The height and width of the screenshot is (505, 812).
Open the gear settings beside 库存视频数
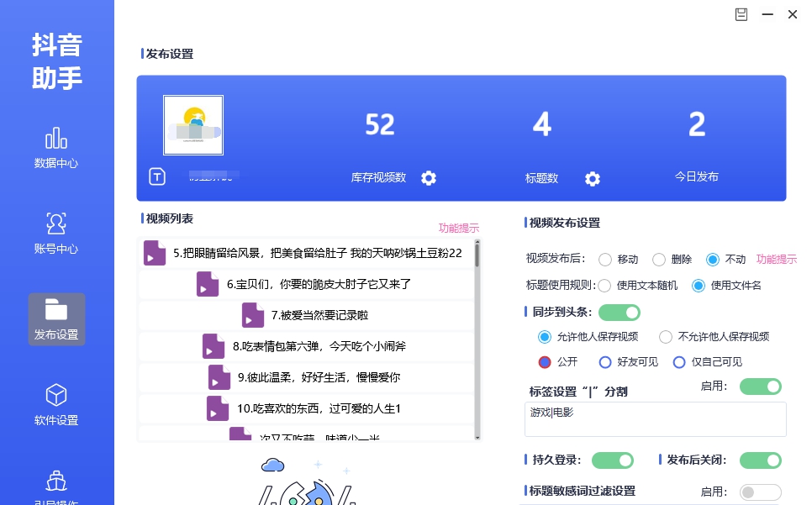[429, 178]
